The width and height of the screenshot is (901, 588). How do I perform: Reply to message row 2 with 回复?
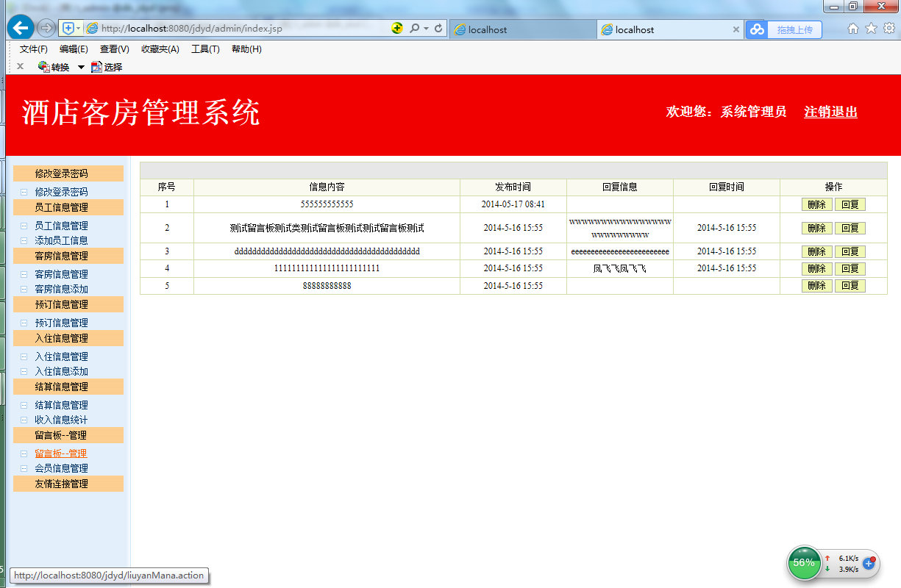point(850,228)
